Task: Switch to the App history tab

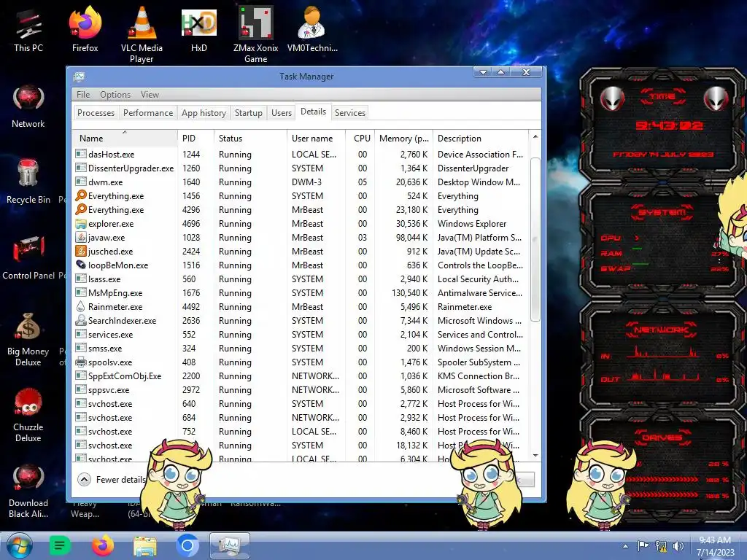Action: coord(204,113)
